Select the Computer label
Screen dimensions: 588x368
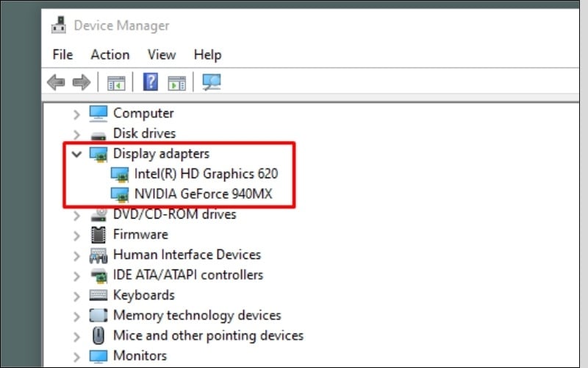pos(143,113)
